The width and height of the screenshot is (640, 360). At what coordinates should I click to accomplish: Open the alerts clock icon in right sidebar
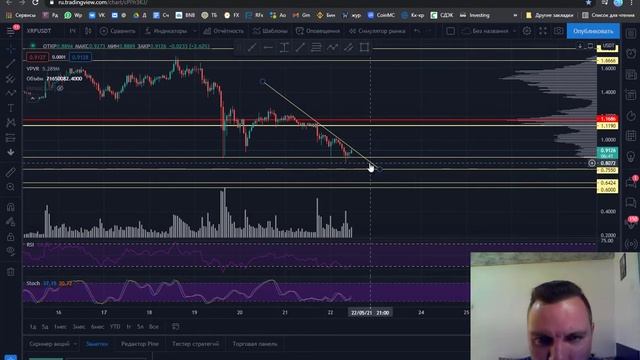631,53
